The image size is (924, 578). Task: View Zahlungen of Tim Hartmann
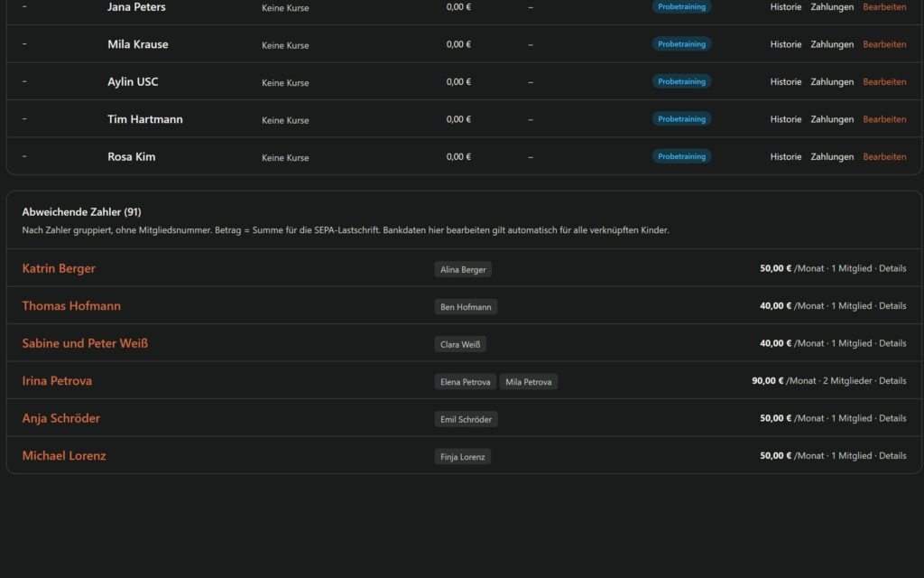(x=832, y=119)
